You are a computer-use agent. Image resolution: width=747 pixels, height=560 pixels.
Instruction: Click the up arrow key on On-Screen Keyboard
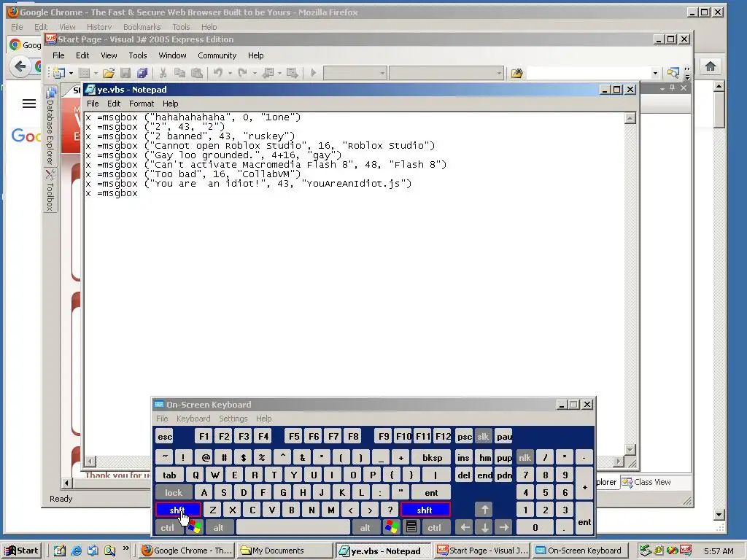(x=484, y=510)
